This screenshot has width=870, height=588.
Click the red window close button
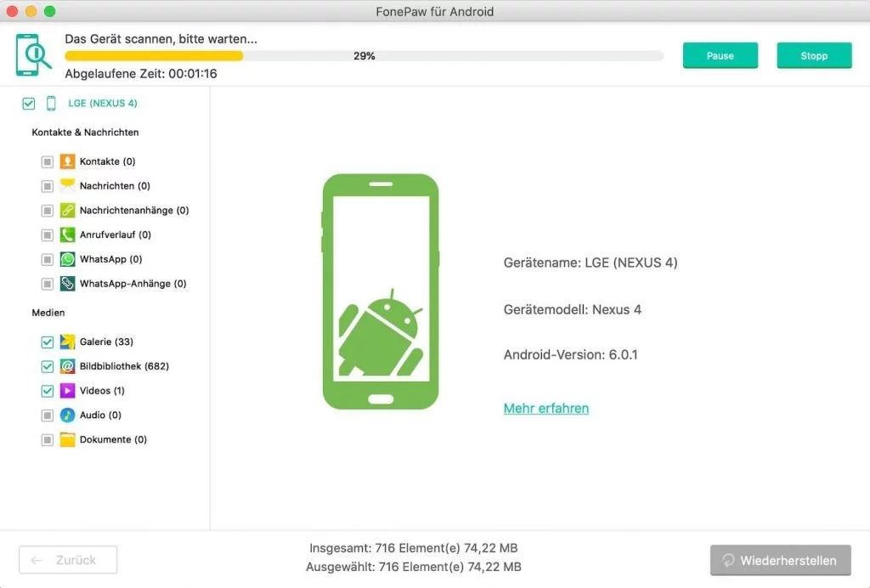[x=12, y=11]
